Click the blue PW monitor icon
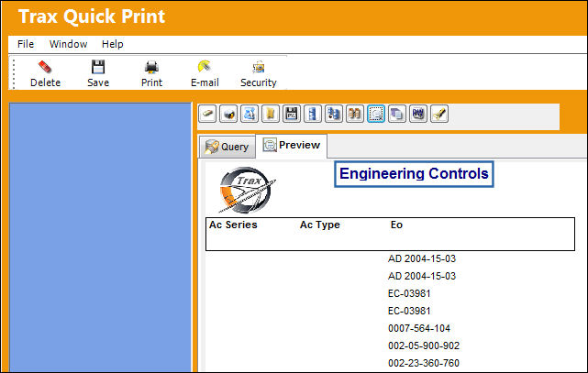The height and width of the screenshot is (373, 588). pyautogui.click(x=418, y=114)
